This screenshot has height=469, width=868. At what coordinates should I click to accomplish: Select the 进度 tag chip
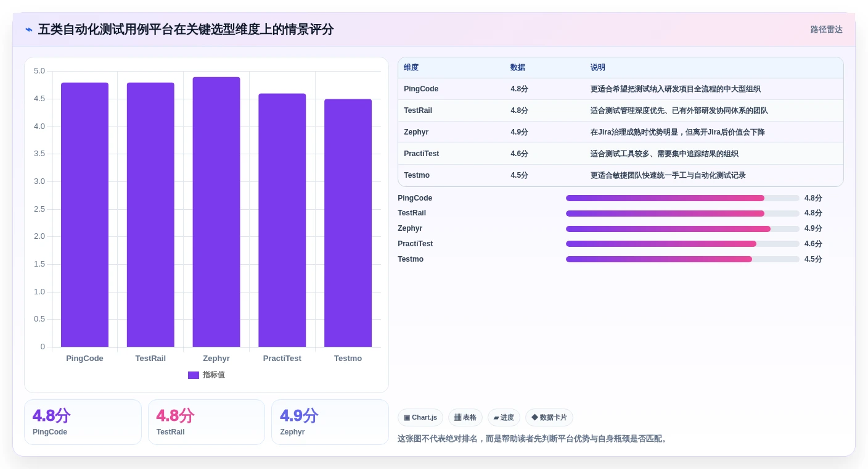(x=504, y=418)
